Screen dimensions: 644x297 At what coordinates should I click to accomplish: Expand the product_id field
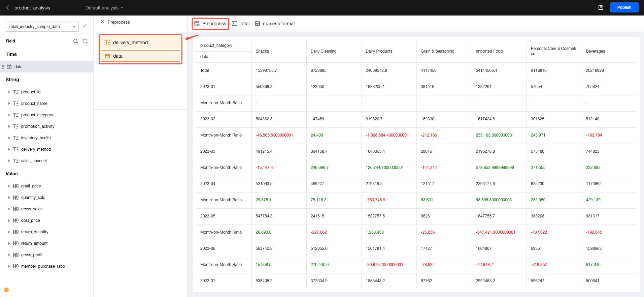[x=9, y=92]
